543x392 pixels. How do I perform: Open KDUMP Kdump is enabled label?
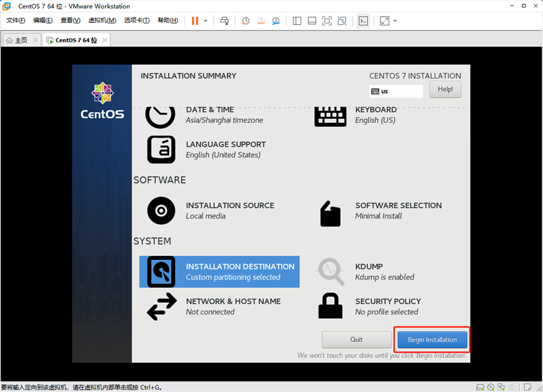[x=384, y=272]
